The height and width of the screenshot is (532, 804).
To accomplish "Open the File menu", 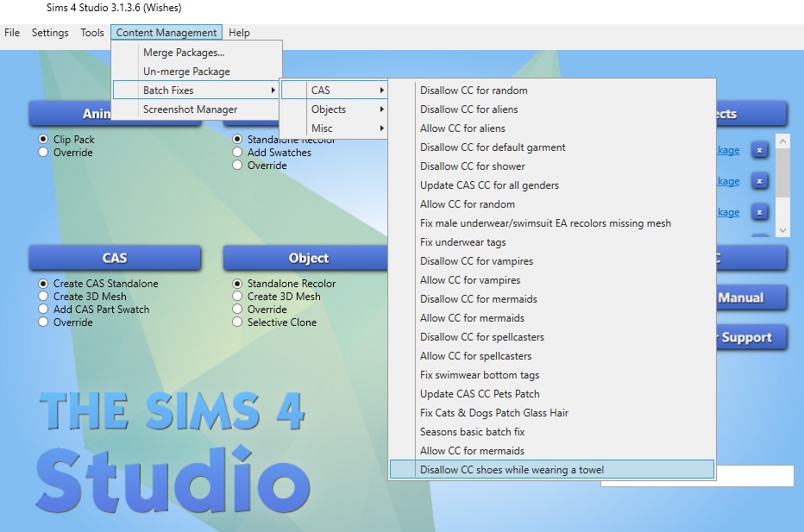I will click(12, 32).
